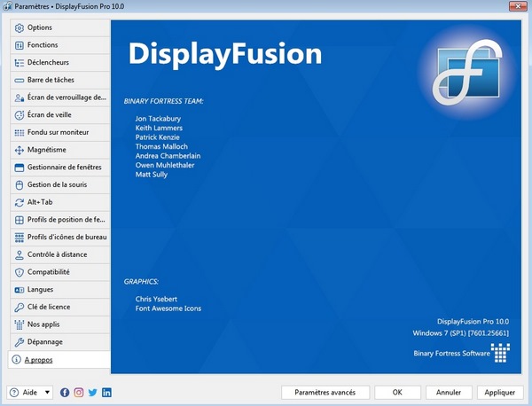Click the Chris Ysebert credit
532x406 pixels.
pyautogui.click(x=156, y=299)
